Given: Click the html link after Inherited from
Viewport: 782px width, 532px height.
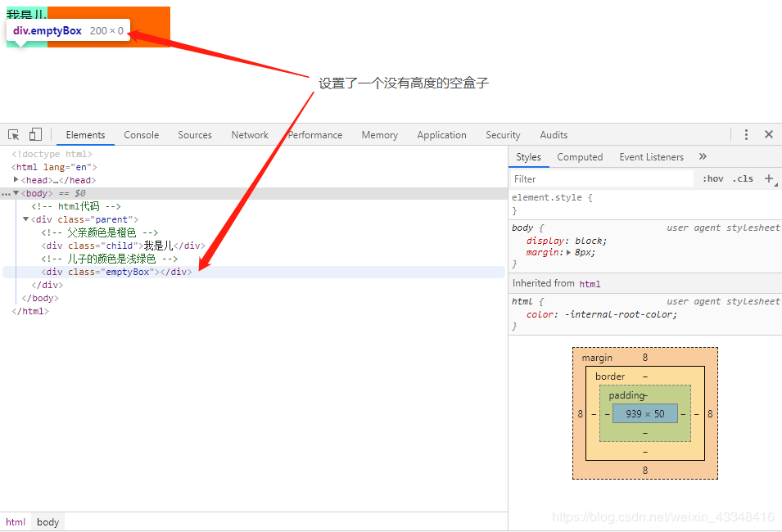Looking at the screenshot, I should point(590,284).
